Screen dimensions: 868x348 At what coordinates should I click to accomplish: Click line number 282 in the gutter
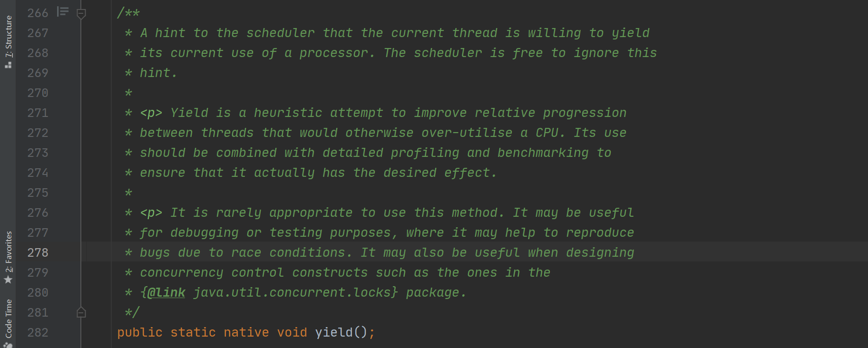tap(38, 332)
